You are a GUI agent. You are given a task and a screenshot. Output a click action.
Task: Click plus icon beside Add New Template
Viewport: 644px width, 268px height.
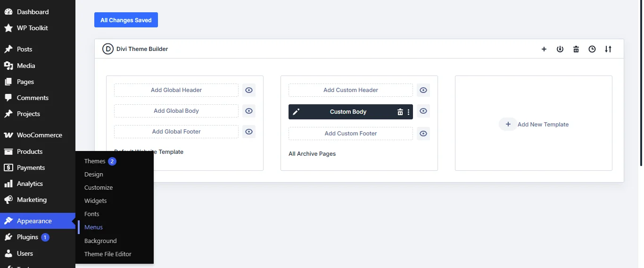[508, 124]
